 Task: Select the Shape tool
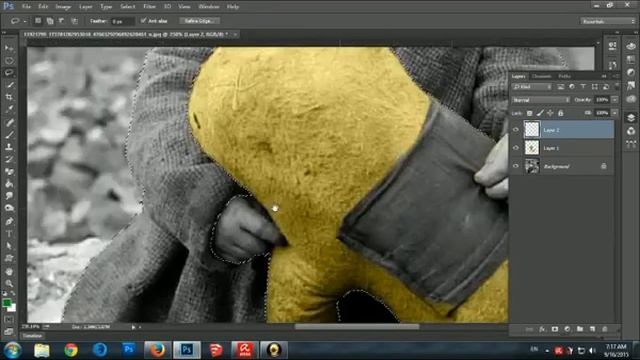pos(9,258)
